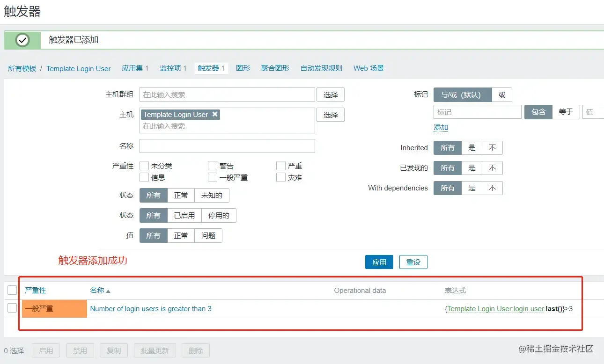Set With dependencies to 不

(493, 188)
